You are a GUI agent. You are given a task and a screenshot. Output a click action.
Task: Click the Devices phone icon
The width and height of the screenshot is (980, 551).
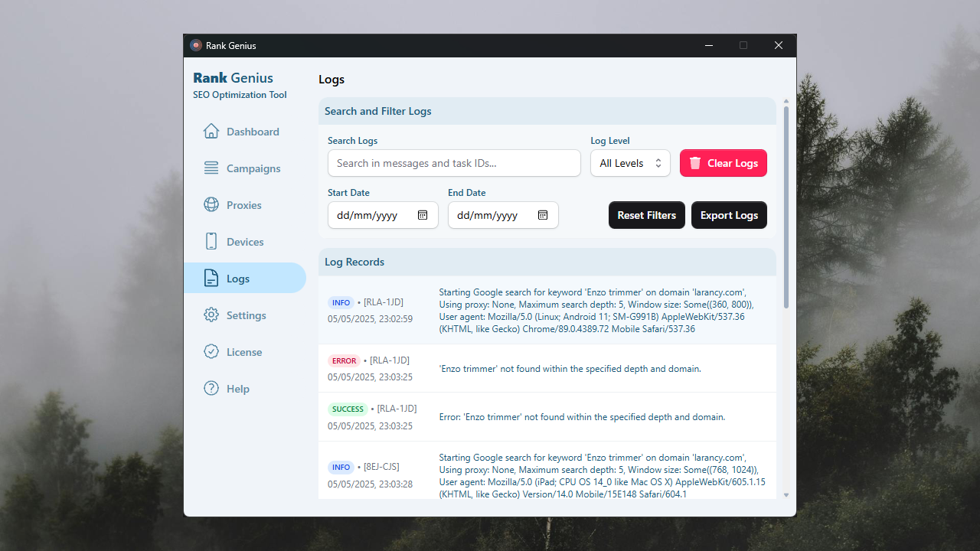click(211, 242)
